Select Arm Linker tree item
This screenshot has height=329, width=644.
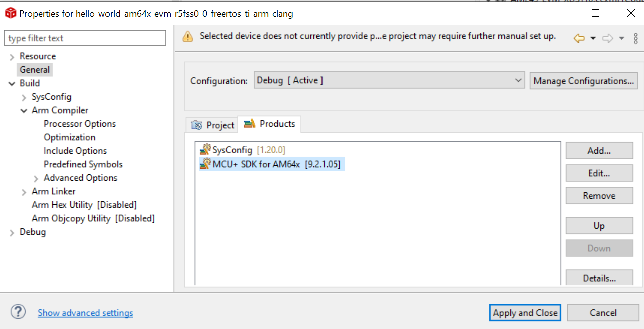tap(53, 191)
